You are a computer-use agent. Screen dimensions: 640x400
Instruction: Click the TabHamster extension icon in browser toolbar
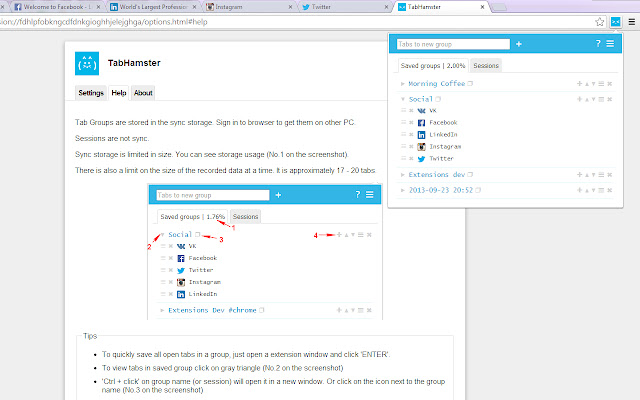pyautogui.click(x=616, y=22)
